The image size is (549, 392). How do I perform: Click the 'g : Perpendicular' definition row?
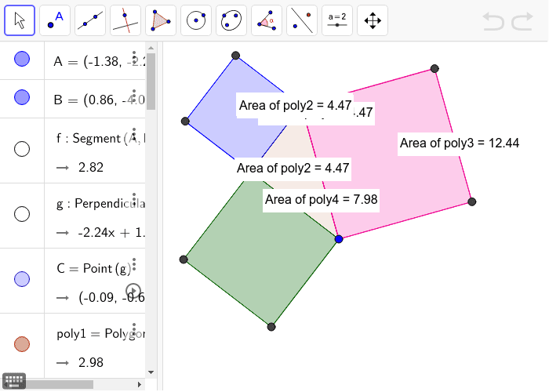pos(100,203)
